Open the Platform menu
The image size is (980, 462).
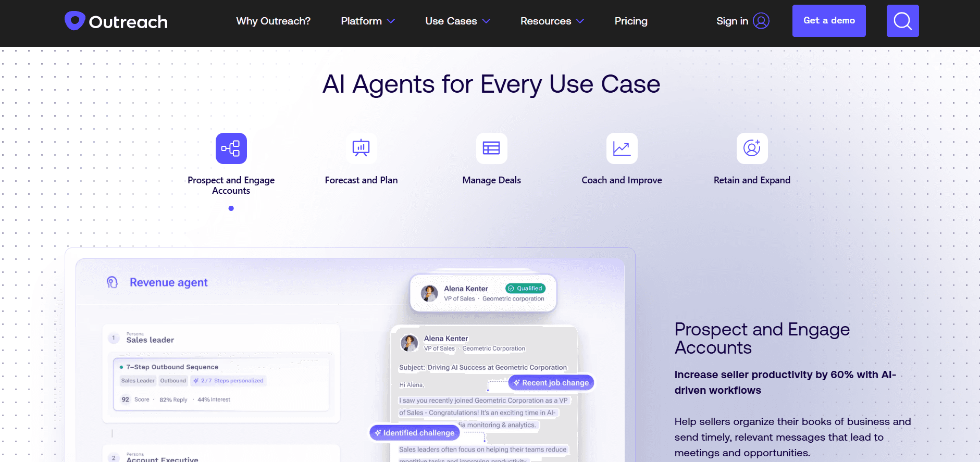pos(361,21)
